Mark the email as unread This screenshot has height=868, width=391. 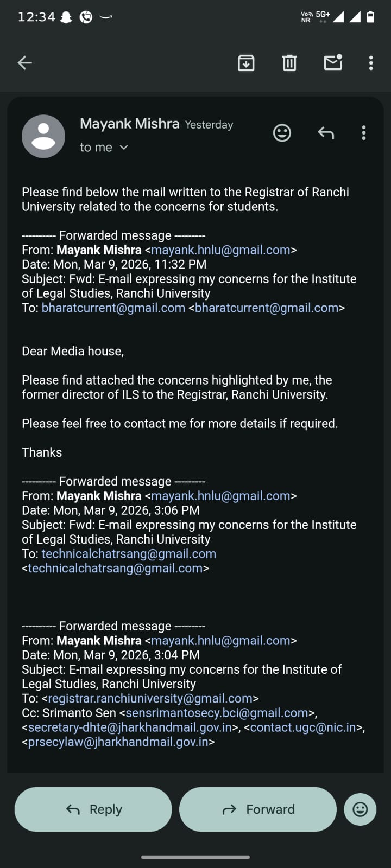click(x=333, y=63)
